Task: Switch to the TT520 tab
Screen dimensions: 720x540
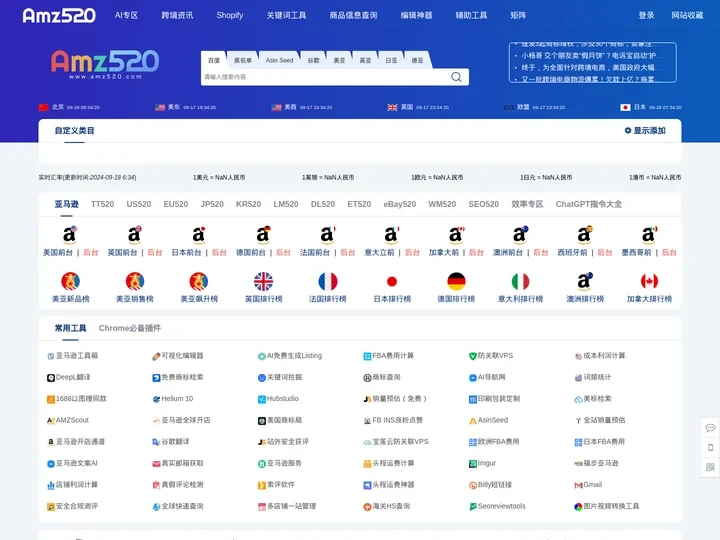Action: (x=102, y=204)
